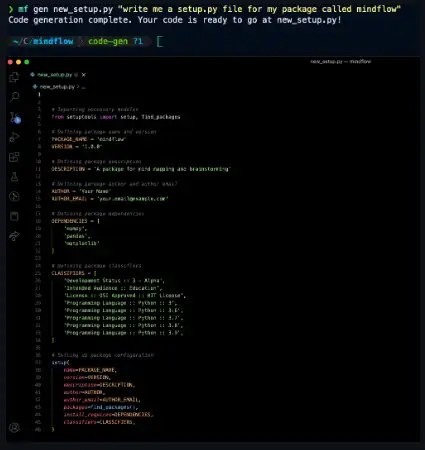Expand the breadcrumb ellipsis after new_setup.py
The height and width of the screenshot is (450, 425).
(x=84, y=87)
